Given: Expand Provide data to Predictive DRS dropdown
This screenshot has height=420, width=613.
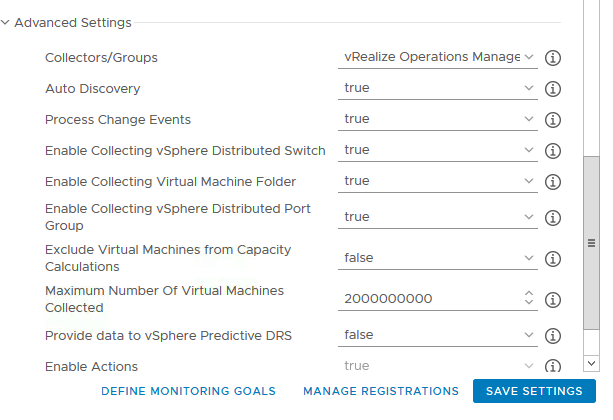Looking at the screenshot, I should tap(437, 336).
